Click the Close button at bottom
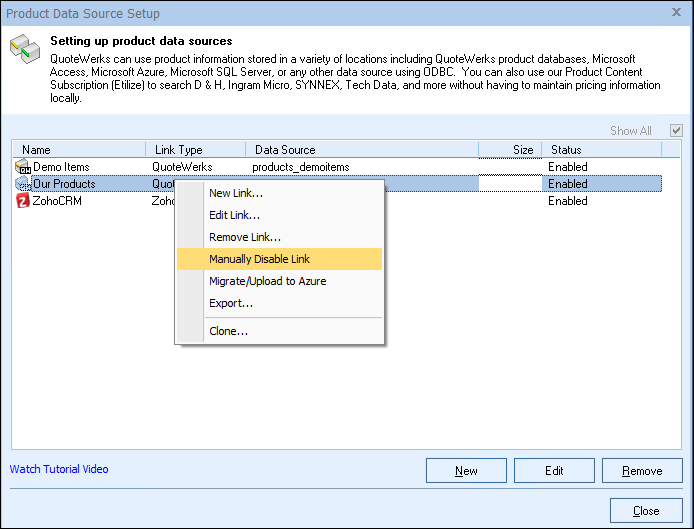The height and width of the screenshot is (529, 694). 646,511
